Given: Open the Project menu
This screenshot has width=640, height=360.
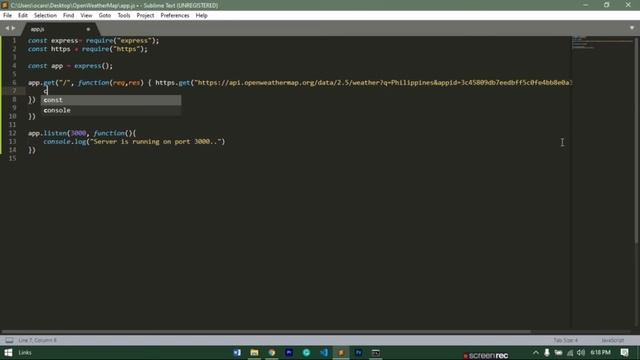Looking at the screenshot, I should [145, 16].
